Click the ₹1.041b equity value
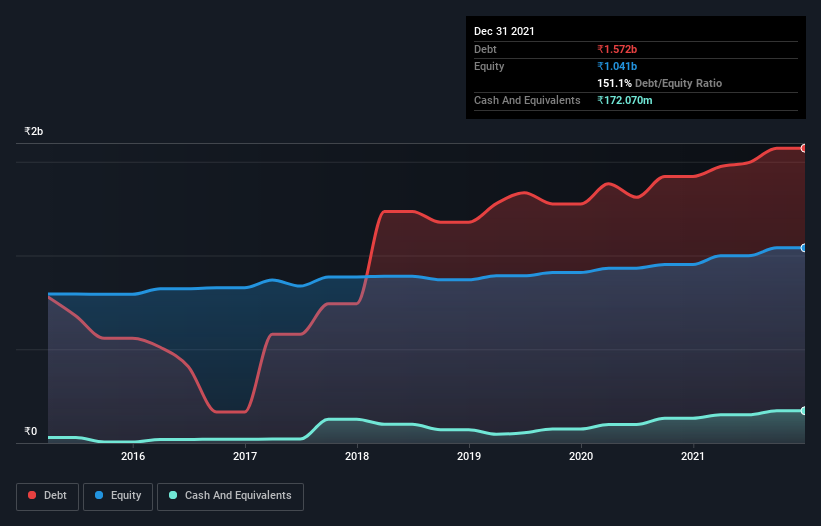The width and height of the screenshot is (821, 526). coord(617,66)
